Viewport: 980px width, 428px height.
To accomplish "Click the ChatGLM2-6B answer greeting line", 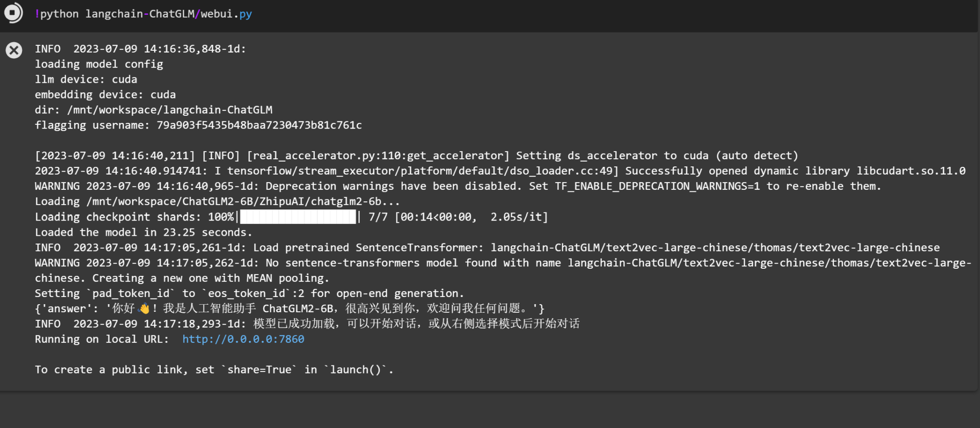I will tap(290, 308).
